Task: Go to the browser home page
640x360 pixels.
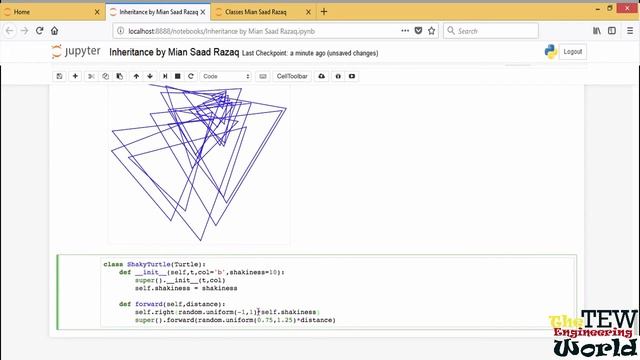Action: click(55, 31)
